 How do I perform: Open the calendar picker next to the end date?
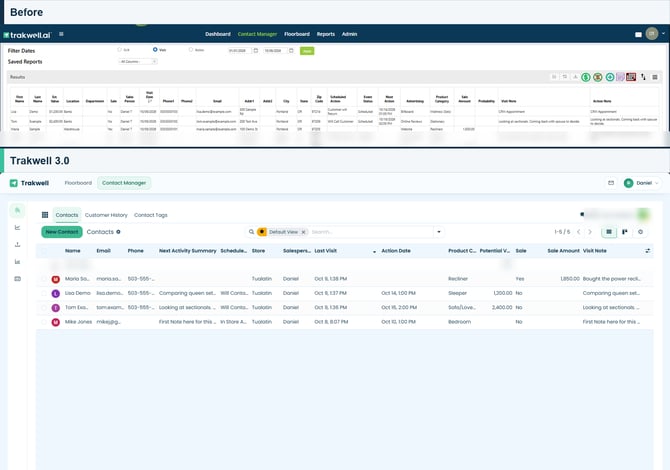click(291, 50)
